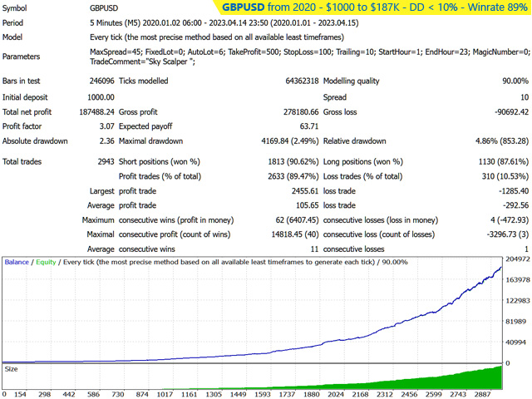
Task: Click the x-axis tick label 2024
Action: point(336,395)
